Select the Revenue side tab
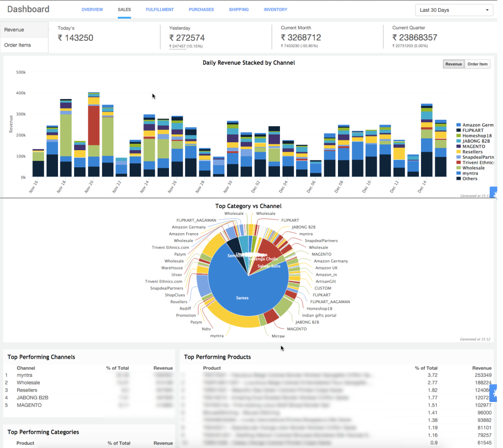 coord(24,29)
